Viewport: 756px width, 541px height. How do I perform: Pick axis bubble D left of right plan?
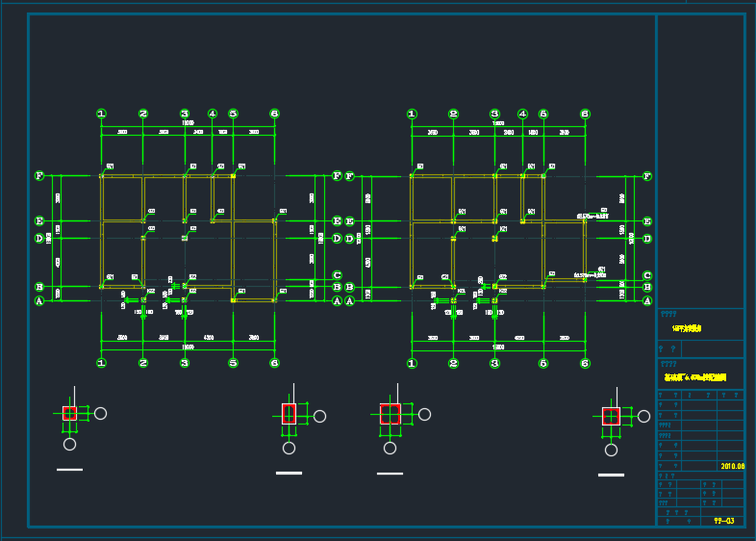point(350,239)
